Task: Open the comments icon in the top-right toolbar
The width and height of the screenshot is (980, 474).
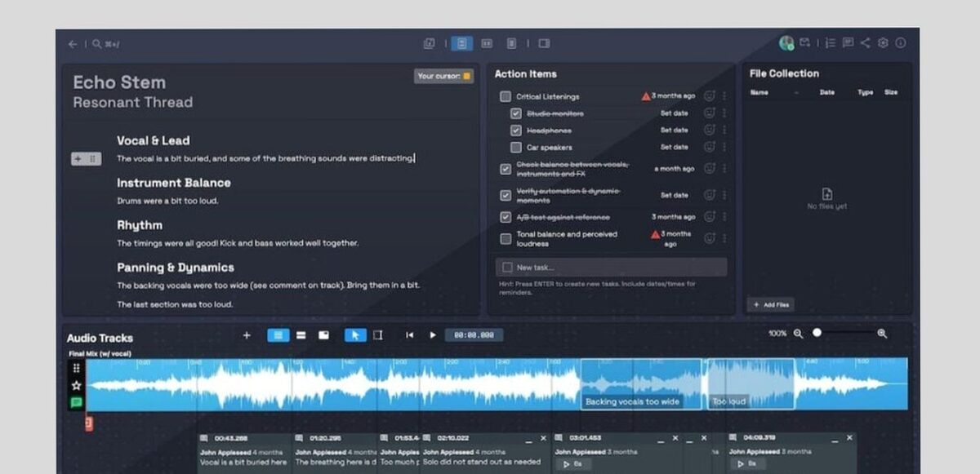Action: tap(848, 42)
